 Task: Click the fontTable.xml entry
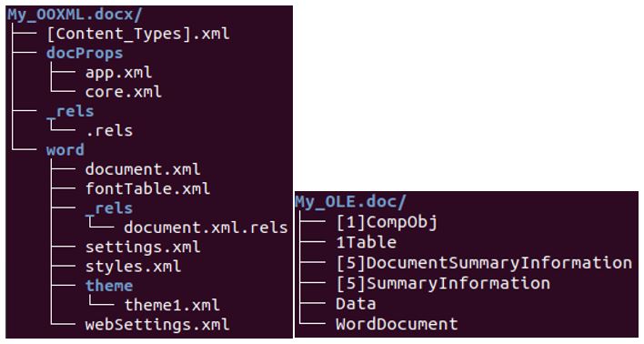tap(147, 188)
